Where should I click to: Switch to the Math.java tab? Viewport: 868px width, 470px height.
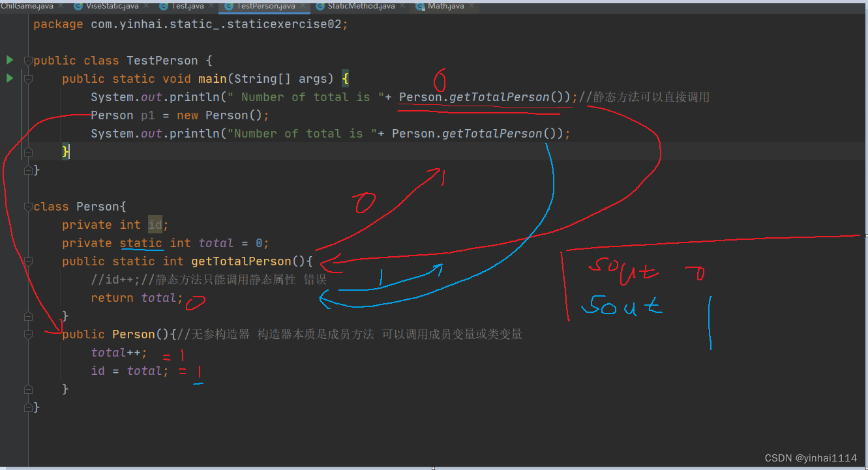point(446,6)
